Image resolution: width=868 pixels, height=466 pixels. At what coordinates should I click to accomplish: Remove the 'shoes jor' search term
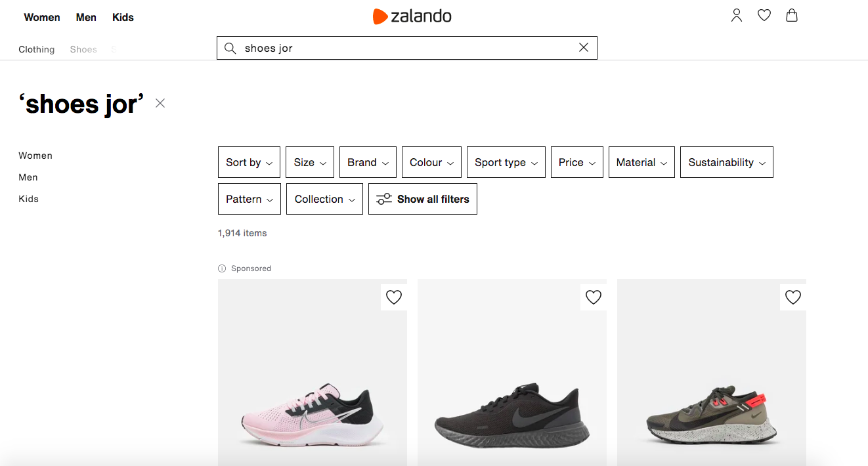pyautogui.click(x=160, y=103)
